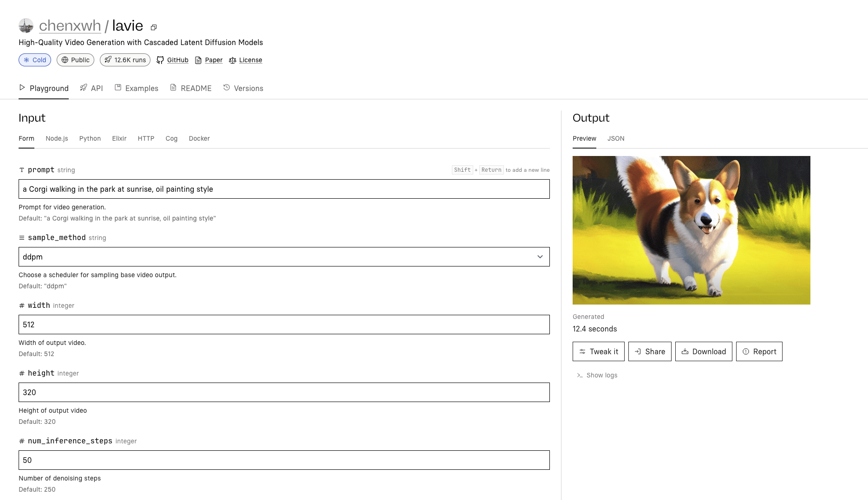Switch to the API tab
The height and width of the screenshot is (500, 868).
coord(91,88)
